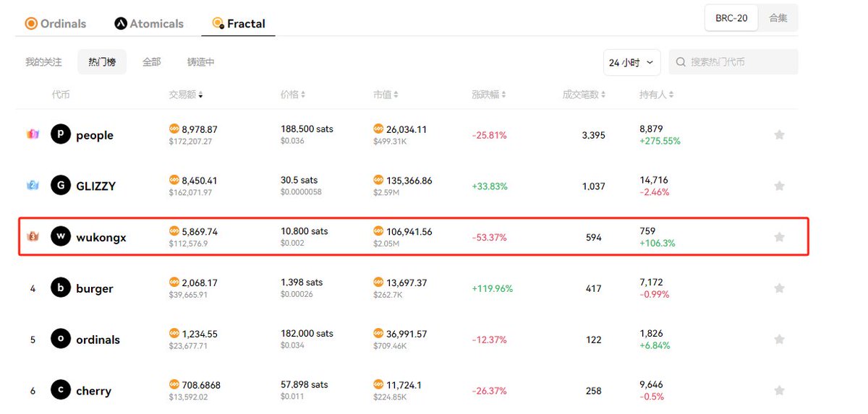Select the Fractal tab
The image size is (868, 414).
239,23
